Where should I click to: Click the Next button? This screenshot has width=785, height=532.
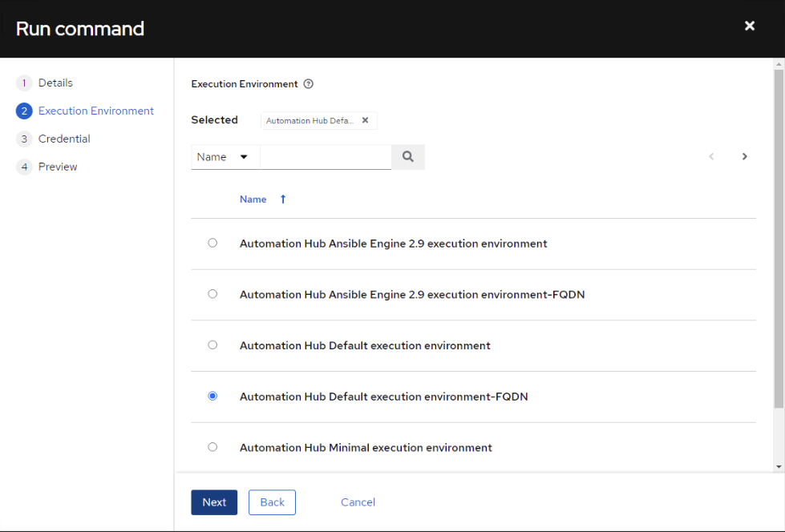coord(214,502)
